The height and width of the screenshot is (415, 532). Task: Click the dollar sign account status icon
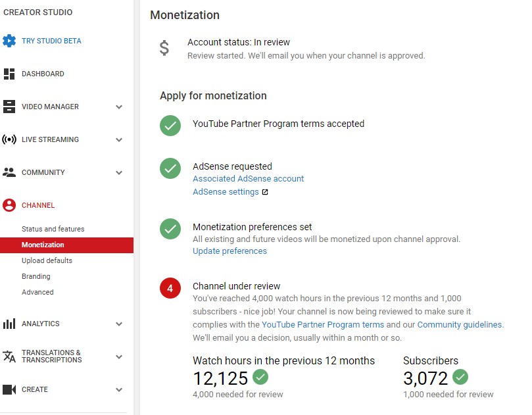tap(164, 48)
